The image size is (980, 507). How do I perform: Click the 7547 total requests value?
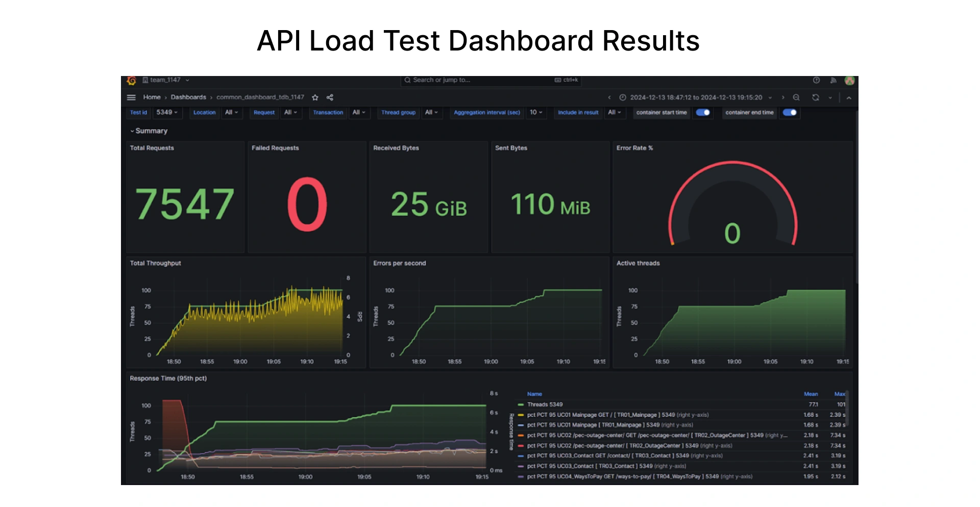pyautogui.click(x=185, y=204)
